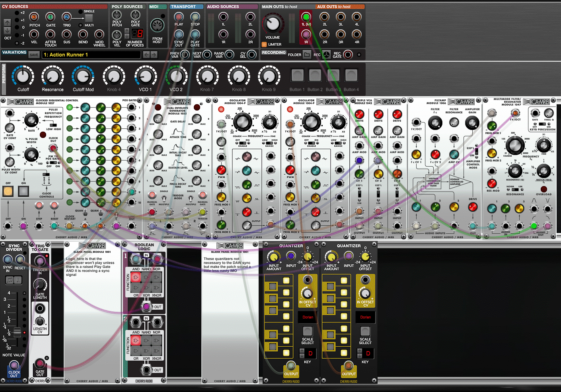The width and height of the screenshot is (561, 392).
Task: Click Audio Sources 1L jack
Action: 223,17
